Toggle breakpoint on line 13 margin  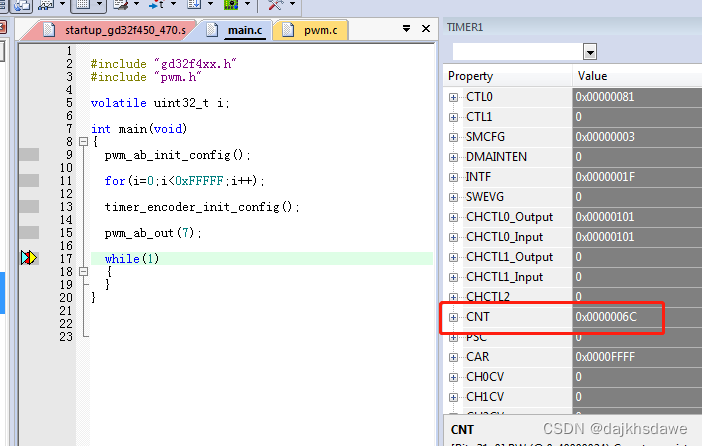[x=29, y=207]
